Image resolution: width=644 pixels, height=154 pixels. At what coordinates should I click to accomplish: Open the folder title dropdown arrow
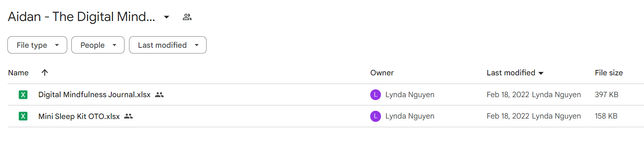[x=167, y=17]
